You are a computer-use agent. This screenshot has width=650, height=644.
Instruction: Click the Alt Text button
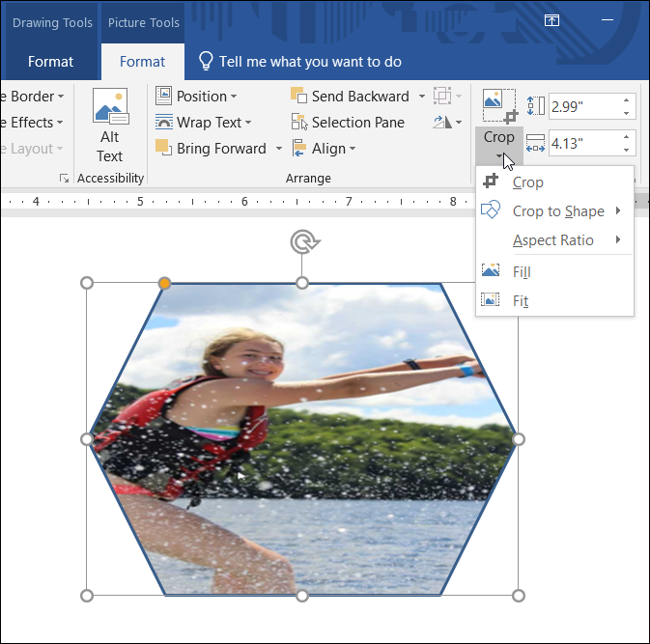click(110, 126)
